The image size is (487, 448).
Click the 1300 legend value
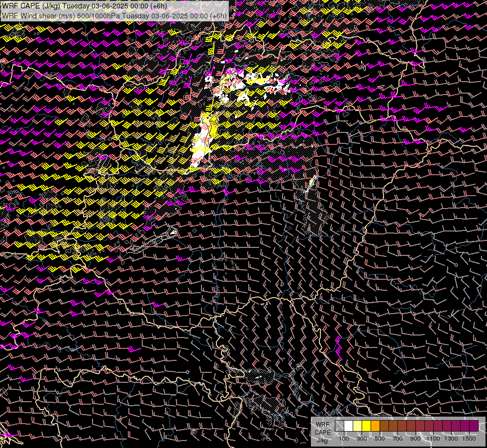coord(451,439)
